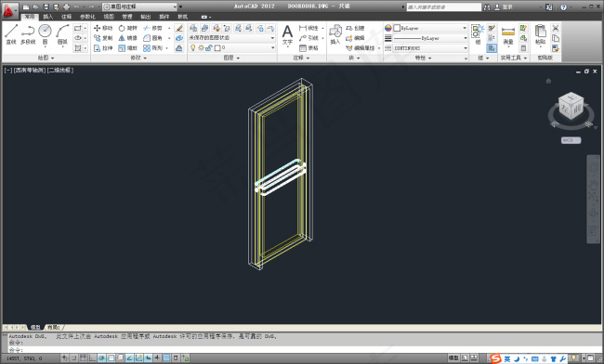This screenshot has height=364, width=604.
Task: Click the Move (移动) tool in Modify
Action: 103,28
